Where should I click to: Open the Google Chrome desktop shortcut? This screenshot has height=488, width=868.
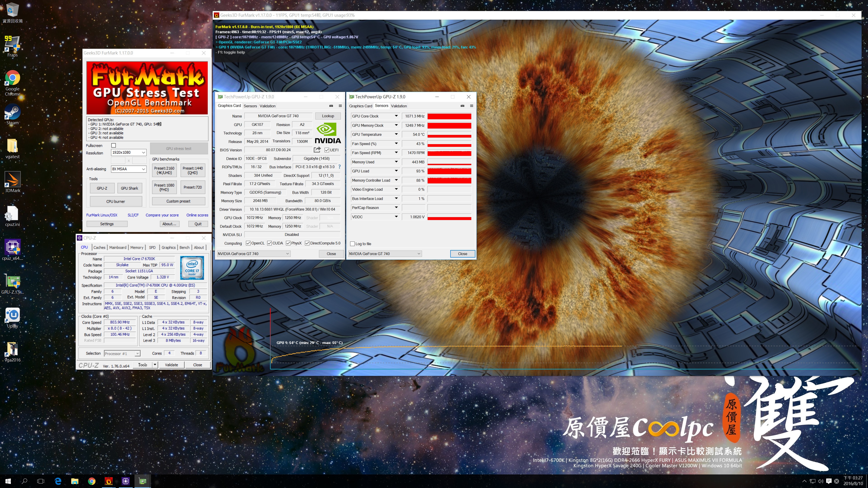(x=12, y=83)
